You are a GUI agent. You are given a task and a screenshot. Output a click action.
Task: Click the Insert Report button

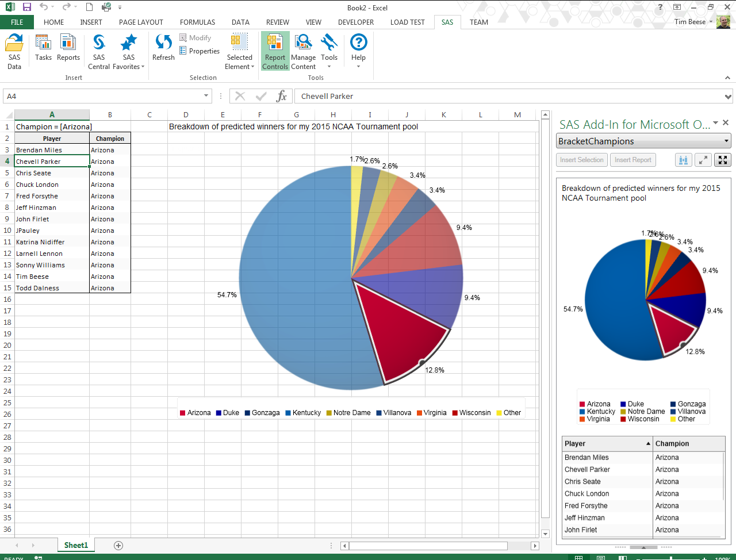(x=632, y=160)
